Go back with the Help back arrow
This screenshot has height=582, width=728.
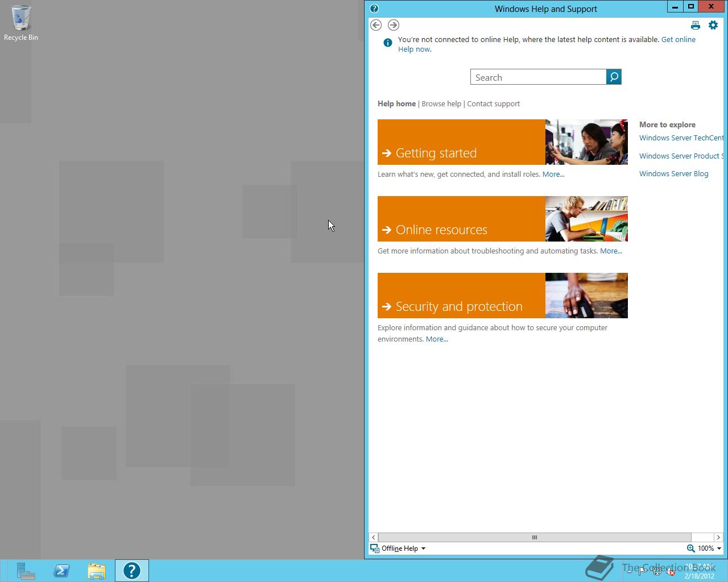coord(376,25)
